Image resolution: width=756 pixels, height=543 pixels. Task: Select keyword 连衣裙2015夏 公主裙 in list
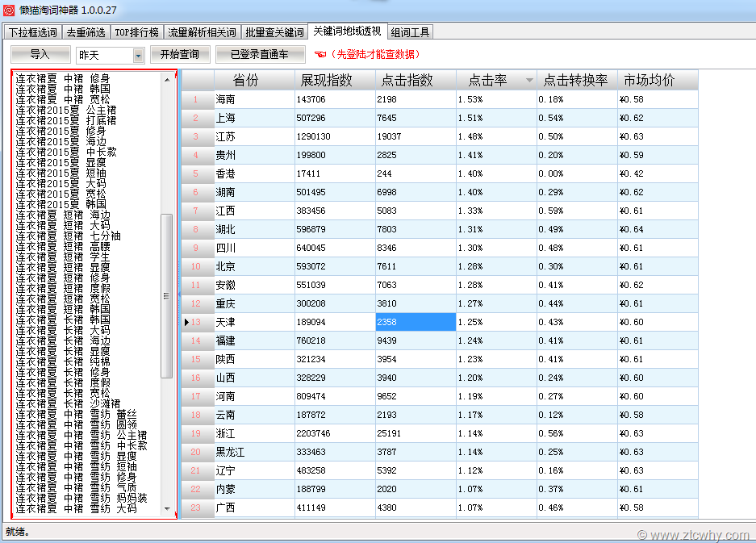(x=65, y=110)
